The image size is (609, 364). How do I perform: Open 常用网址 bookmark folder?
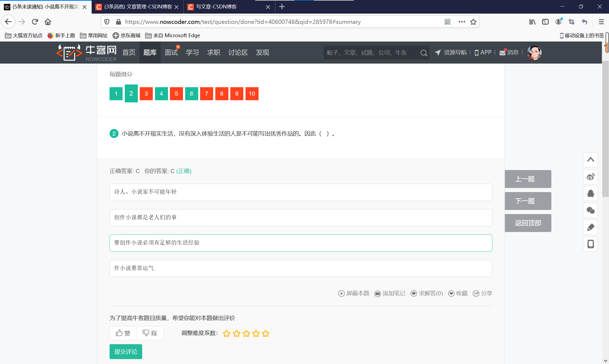pyautogui.click(x=94, y=36)
